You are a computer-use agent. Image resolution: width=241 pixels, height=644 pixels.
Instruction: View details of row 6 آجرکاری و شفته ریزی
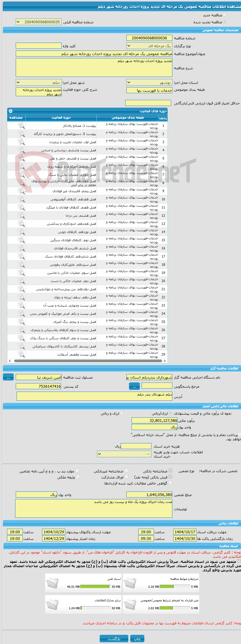pos(21,166)
